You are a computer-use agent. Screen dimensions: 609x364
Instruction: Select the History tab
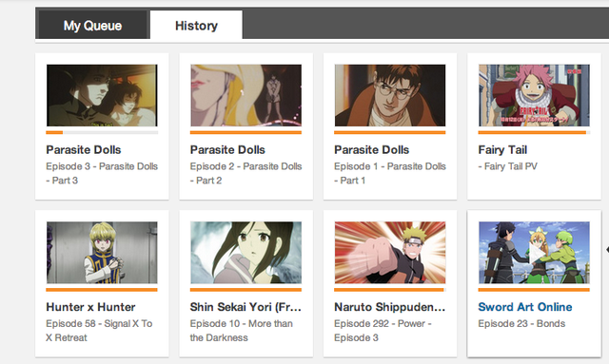(x=196, y=25)
